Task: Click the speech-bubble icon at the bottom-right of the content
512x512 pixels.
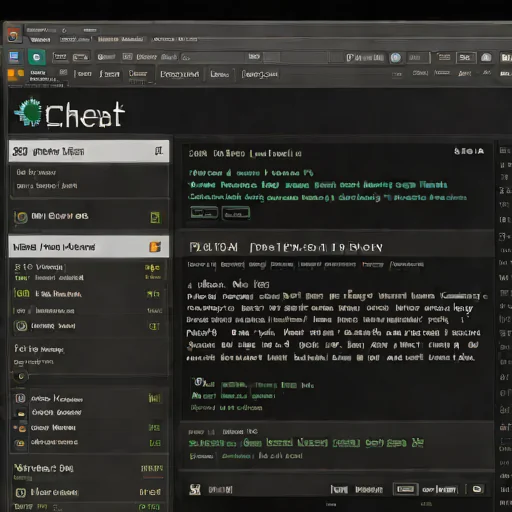Action: pos(477,489)
